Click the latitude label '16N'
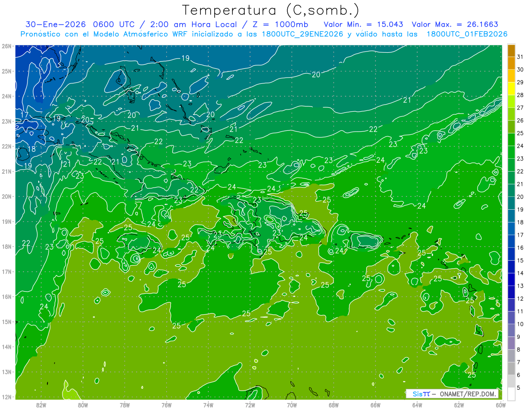532x411 pixels. 6,297
